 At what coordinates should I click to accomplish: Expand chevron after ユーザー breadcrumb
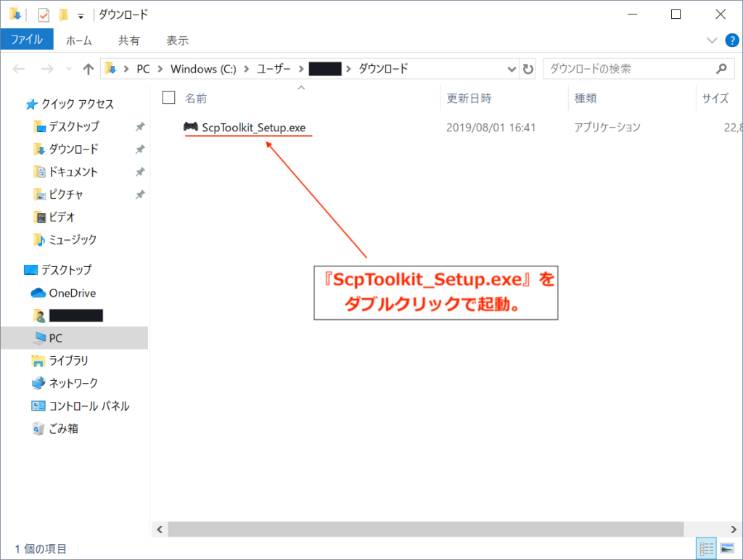tap(301, 69)
